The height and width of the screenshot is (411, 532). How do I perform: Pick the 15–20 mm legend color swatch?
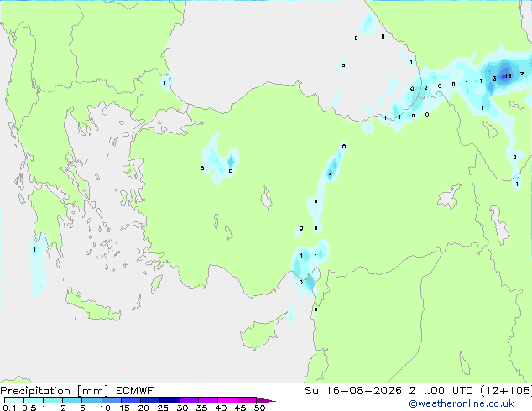pyautogui.click(x=130, y=400)
